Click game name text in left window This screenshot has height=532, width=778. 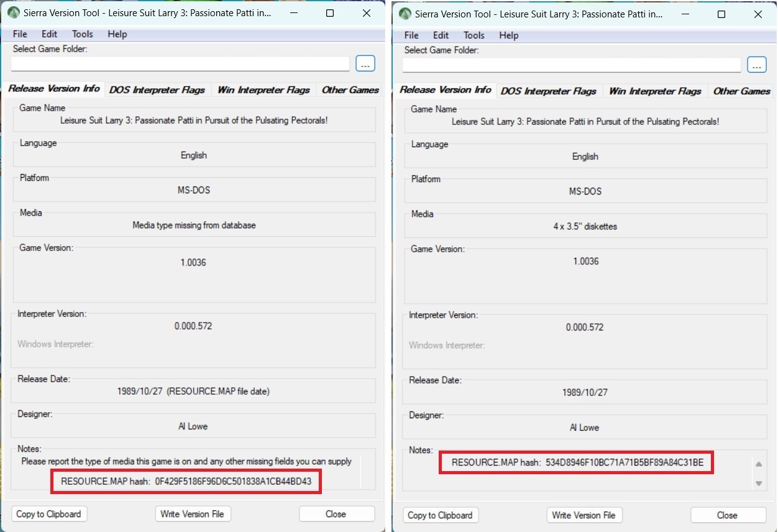point(194,121)
